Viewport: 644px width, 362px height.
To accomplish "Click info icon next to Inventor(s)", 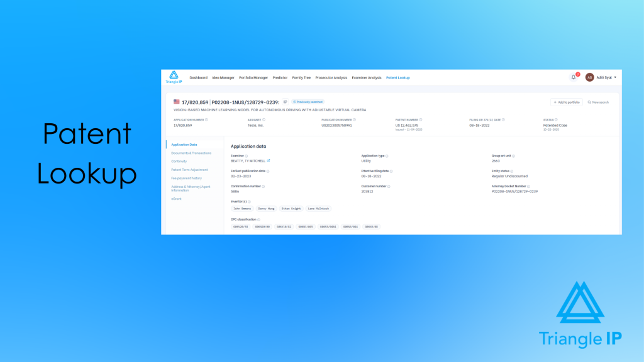I will tap(249, 202).
